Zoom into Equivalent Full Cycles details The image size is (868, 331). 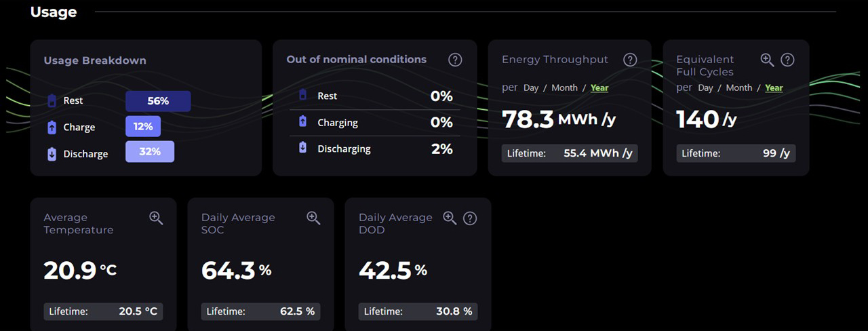(767, 60)
